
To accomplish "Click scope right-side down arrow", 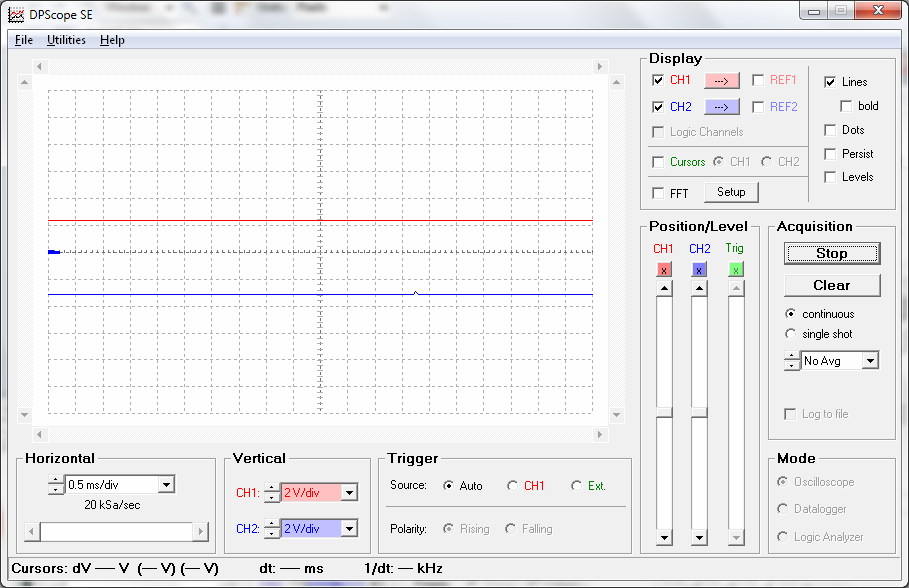I will [616, 415].
